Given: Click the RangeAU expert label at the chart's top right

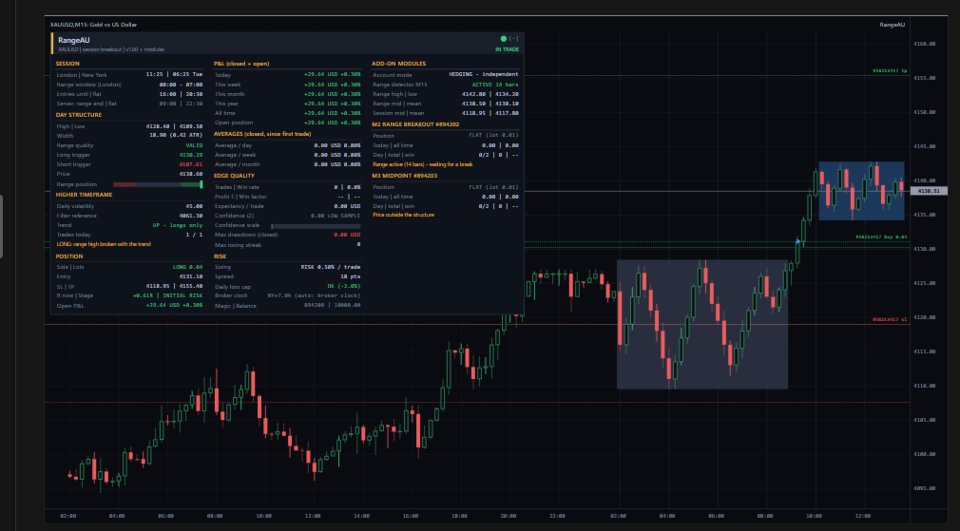Looking at the screenshot, I should click(x=892, y=24).
